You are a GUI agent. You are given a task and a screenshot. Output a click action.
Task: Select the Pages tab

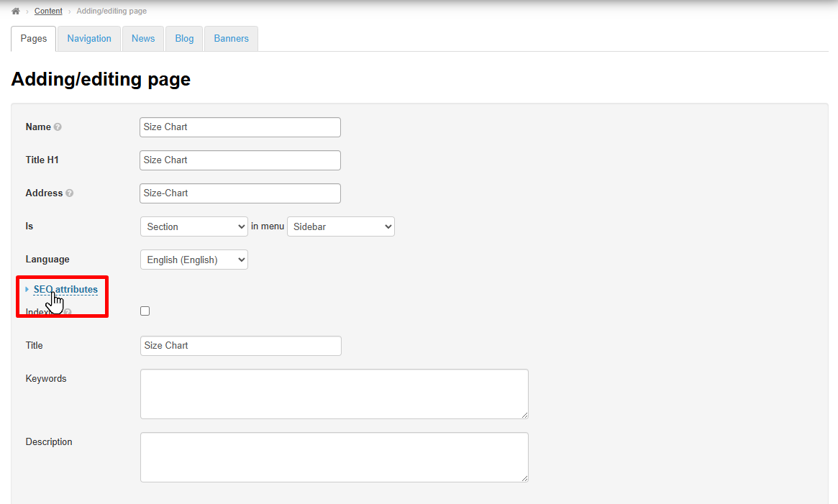[34, 39]
